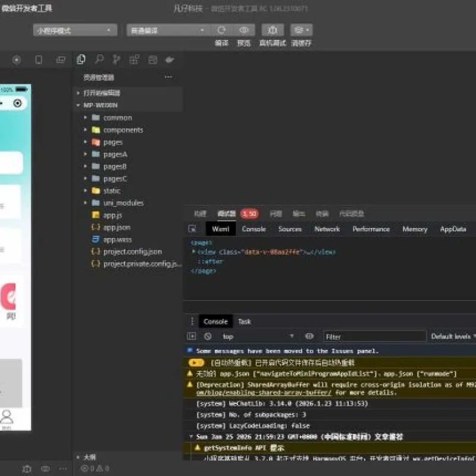Show the console sidebar icon

click(192, 336)
